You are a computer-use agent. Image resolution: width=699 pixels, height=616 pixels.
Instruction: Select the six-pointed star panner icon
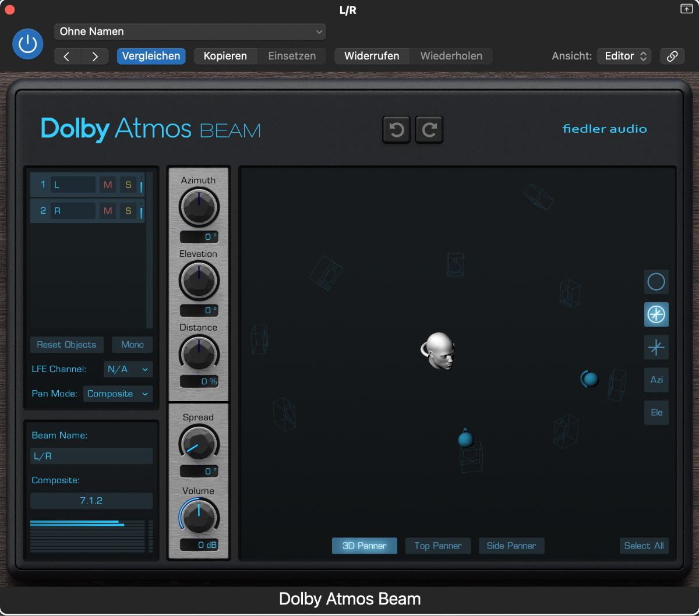(x=656, y=348)
